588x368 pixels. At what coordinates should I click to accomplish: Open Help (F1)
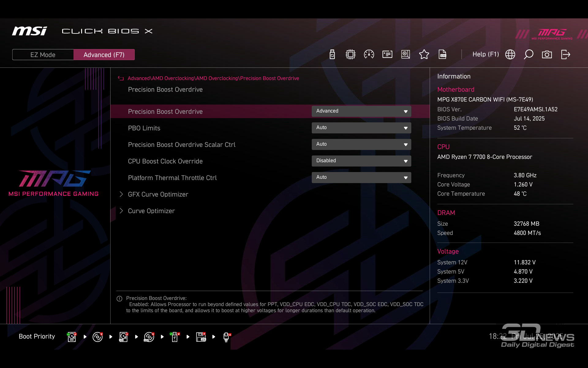pyautogui.click(x=485, y=54)
